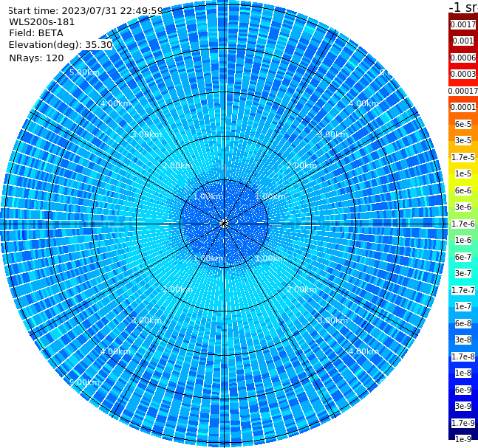Select the 1.7e-5 colorbar tick
Image resolution: width=478 pixels, height=448 pixels.
tap(463, 157)
